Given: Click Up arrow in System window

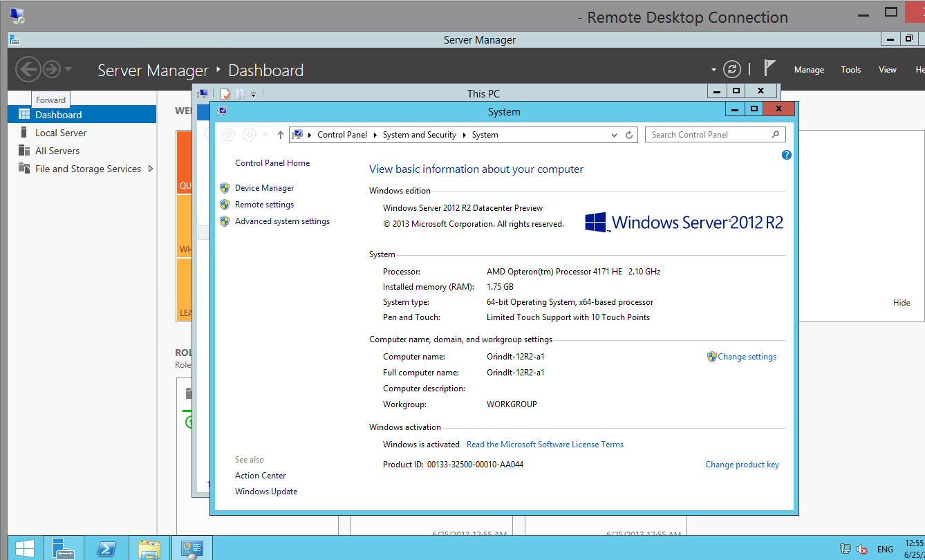Looking at the screenshot, I should tap(280, 135).
